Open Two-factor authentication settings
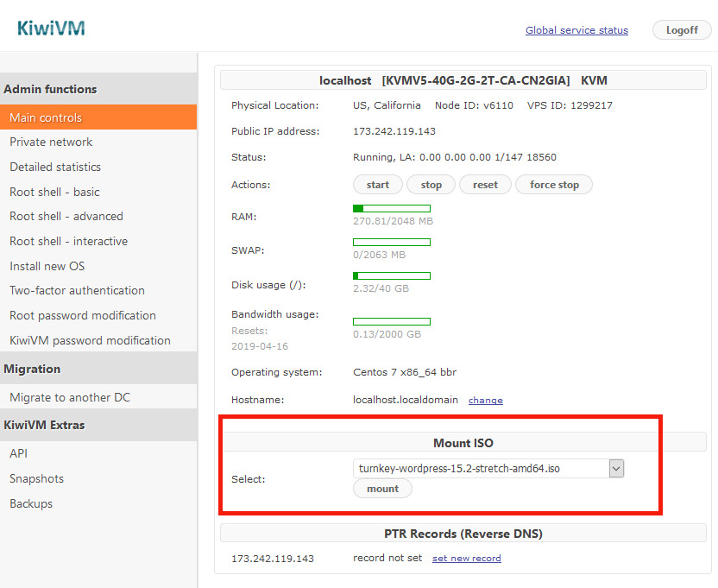The width and height of the screenshot is (718, 588). click(x=77, y=290)
